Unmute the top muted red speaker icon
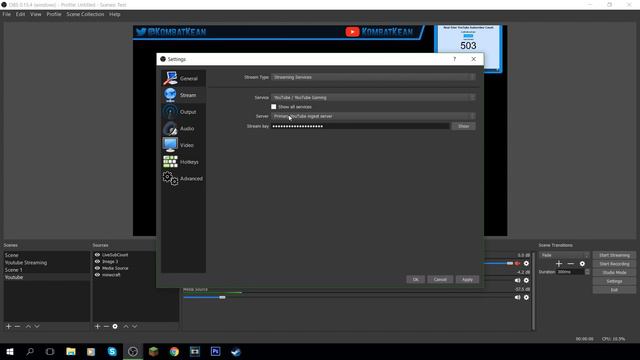The width and height of the screenshot is (640, 360). point(518,263)
